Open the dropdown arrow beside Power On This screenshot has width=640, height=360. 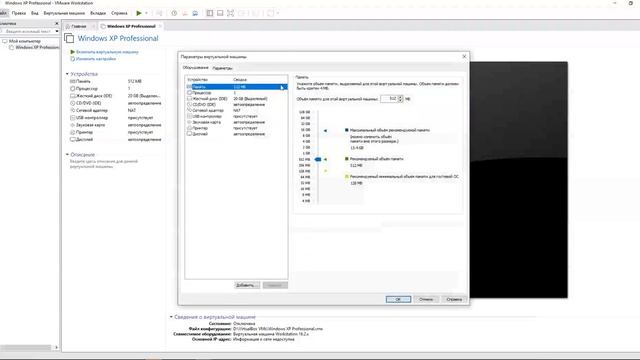(x=146, y=13)
